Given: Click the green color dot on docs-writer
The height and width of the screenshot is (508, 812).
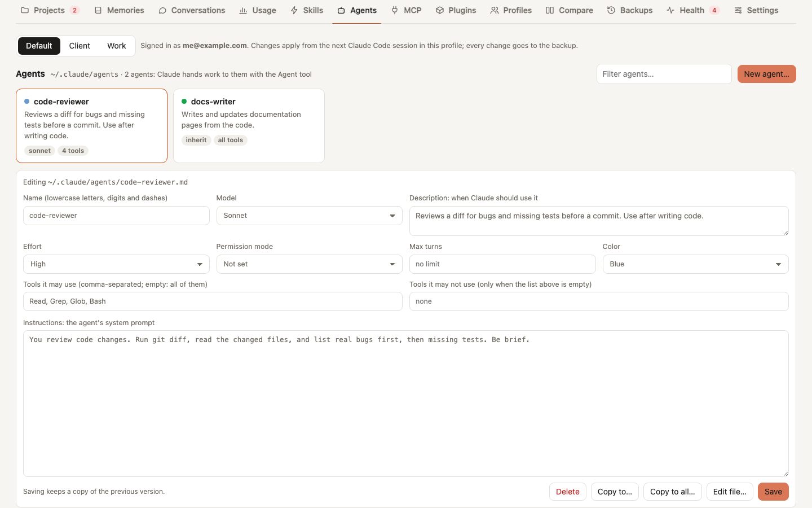Looking at the screenshot, I should tap(184, 102).
